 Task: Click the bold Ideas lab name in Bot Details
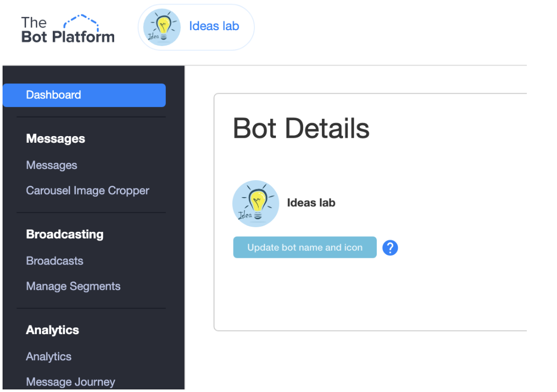[311, 203]
